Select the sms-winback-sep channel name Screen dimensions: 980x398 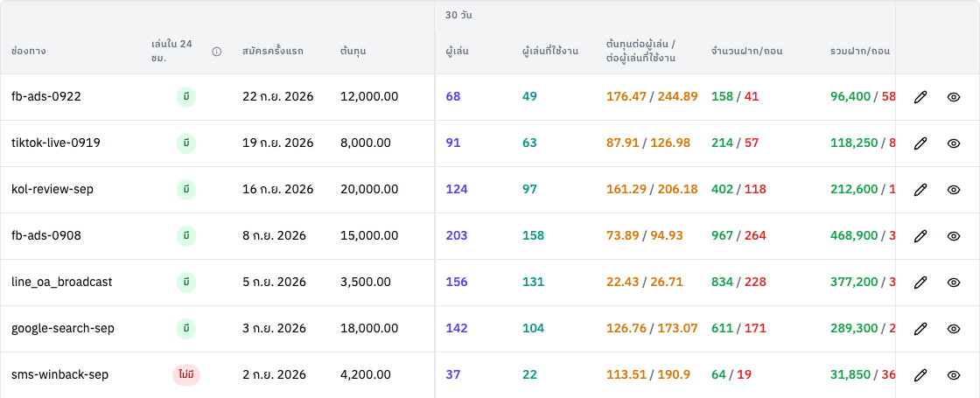[x=60, y=375]
